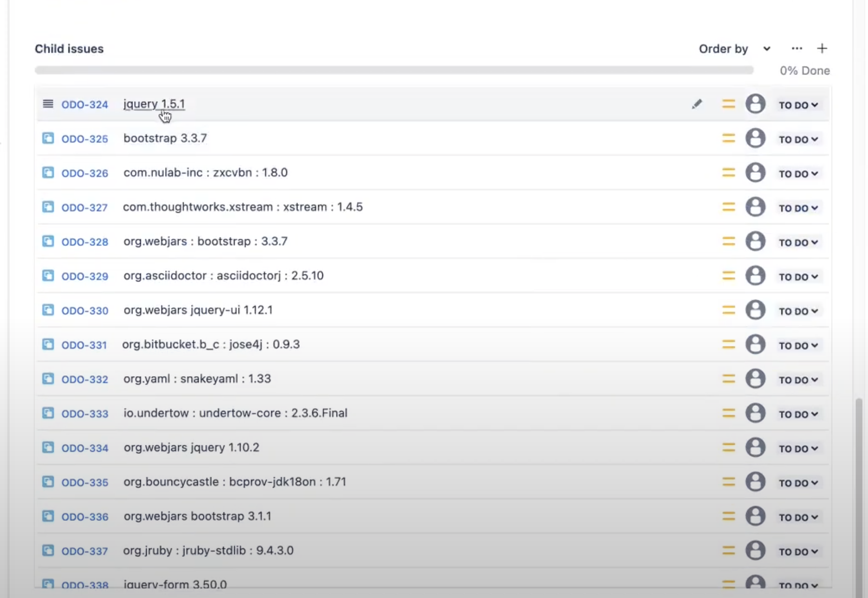Open issue link ODO-324
Image resolution: width=868 pixels, height=598 pixels.
click(x=84, y=105)
